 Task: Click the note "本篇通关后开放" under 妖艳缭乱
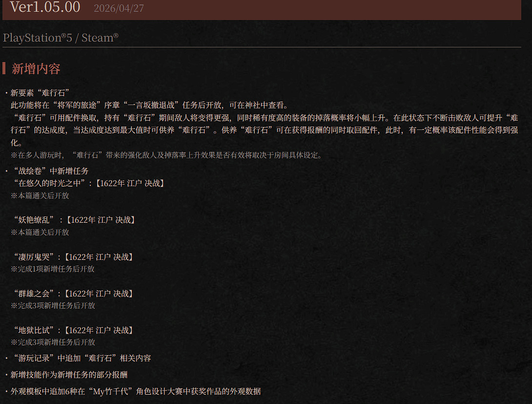tap(40, 232)
